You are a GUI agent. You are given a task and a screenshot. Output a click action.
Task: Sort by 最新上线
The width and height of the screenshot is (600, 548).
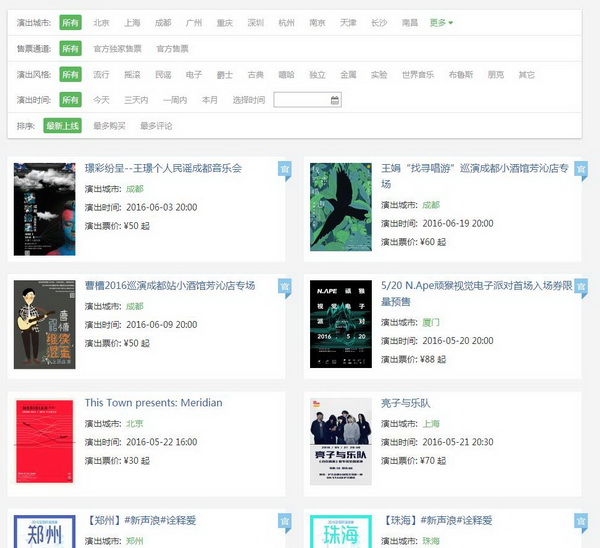tap(62, 126)
